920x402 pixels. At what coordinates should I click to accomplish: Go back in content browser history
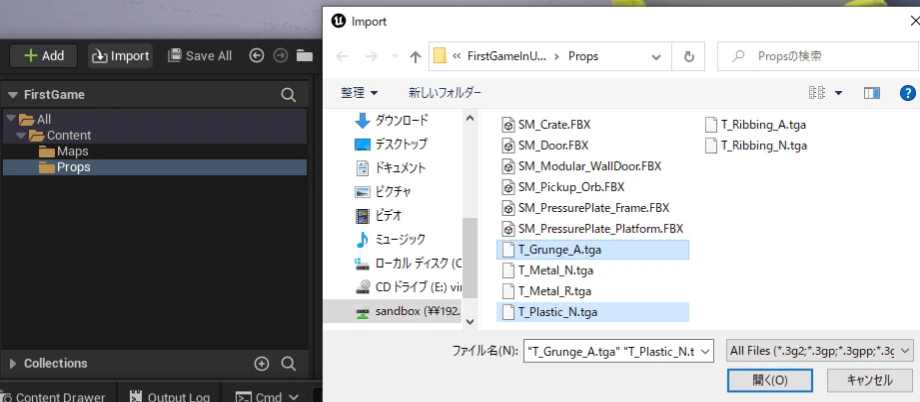256,55
